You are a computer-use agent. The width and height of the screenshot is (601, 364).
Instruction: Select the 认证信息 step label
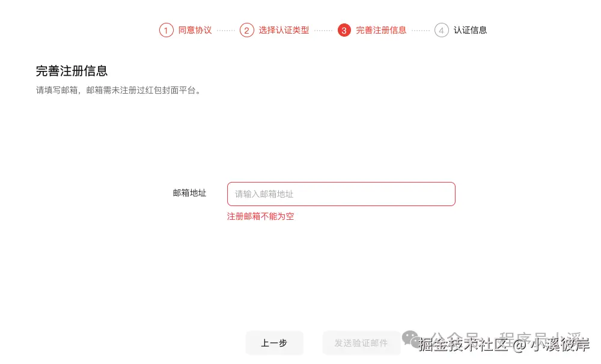pyautogui.click(x=471, y=29)
